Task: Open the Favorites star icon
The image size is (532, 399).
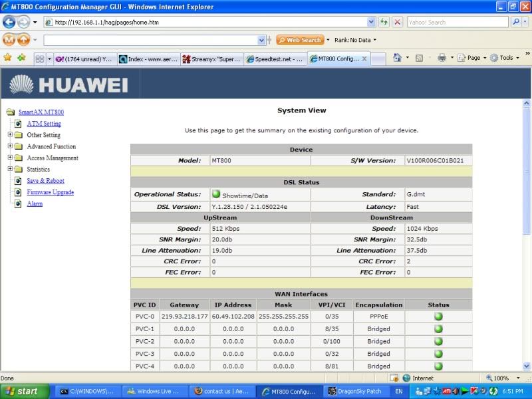Action: (7, 58)
